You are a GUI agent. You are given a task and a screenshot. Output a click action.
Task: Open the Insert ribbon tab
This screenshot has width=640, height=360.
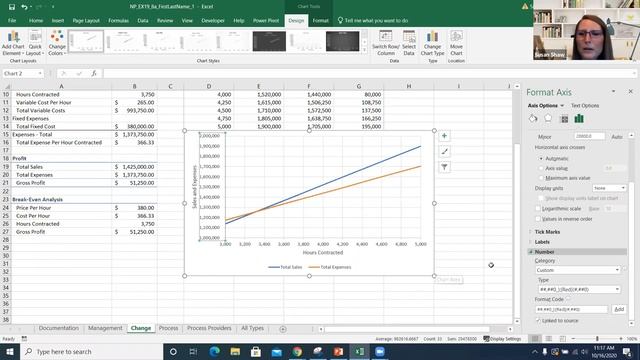58,20
